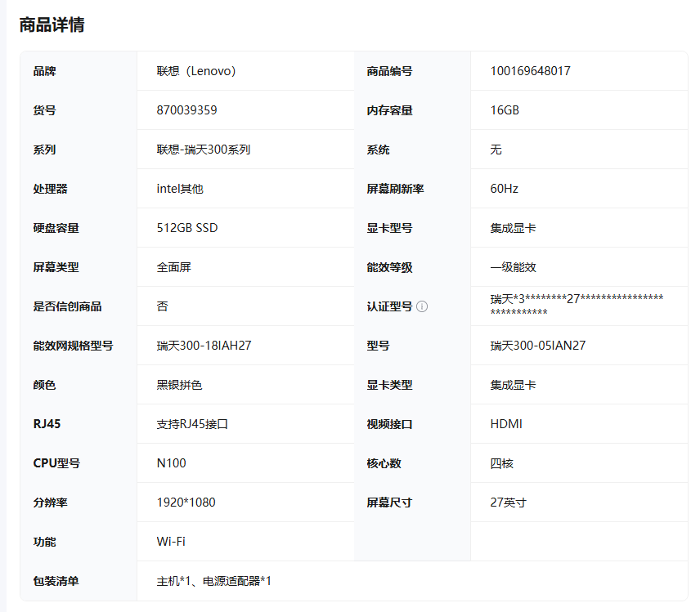700x612 pixels.
Task: Click the CPU model value N100
Action: (x=172, y=463)
